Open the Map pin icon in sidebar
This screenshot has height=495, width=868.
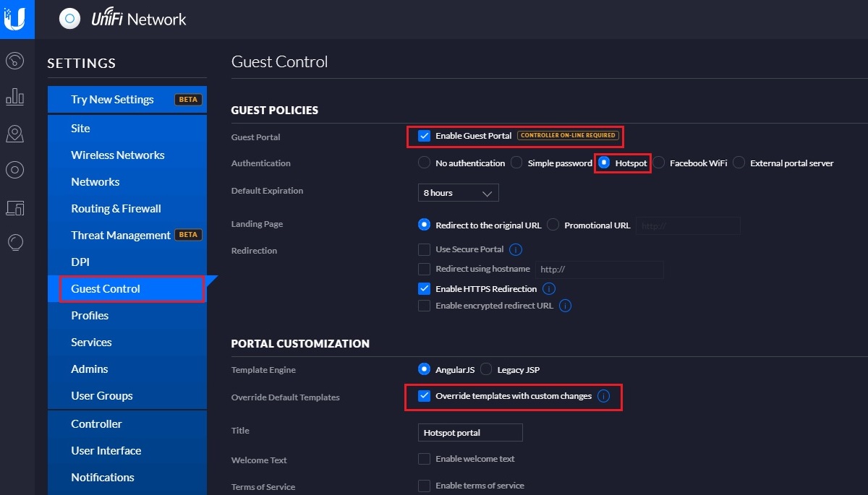(x=15, y=134)
